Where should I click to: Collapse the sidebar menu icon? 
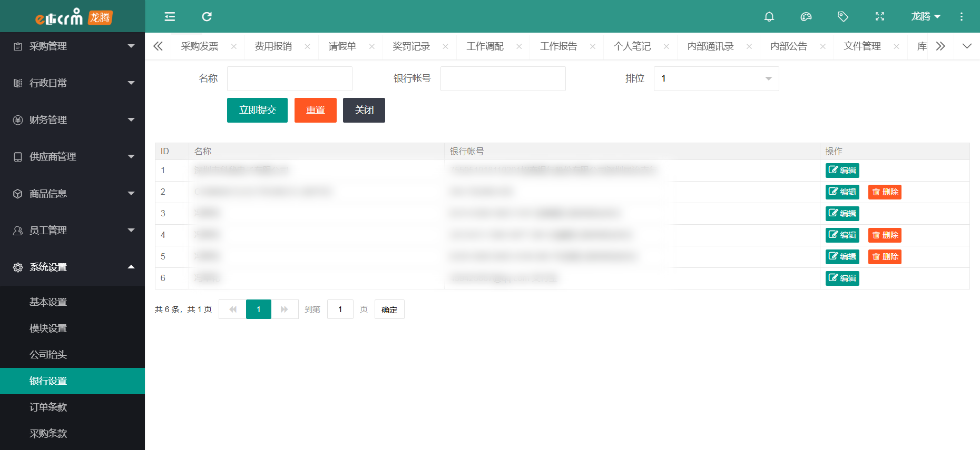click(170, 17)
